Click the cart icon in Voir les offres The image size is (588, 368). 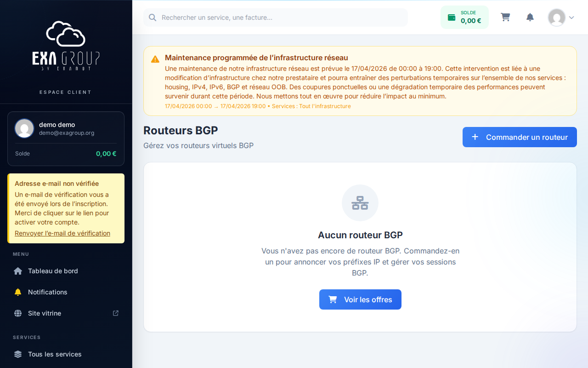pos(333,299)
